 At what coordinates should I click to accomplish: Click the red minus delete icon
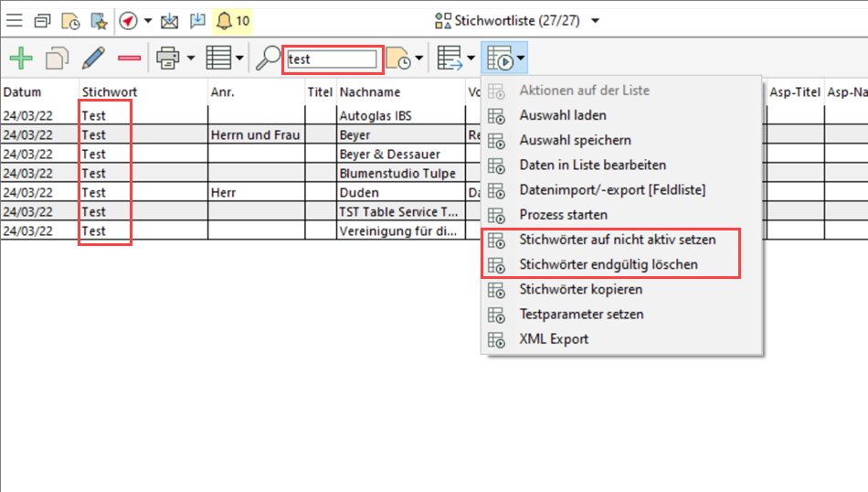tap(129, 59)
